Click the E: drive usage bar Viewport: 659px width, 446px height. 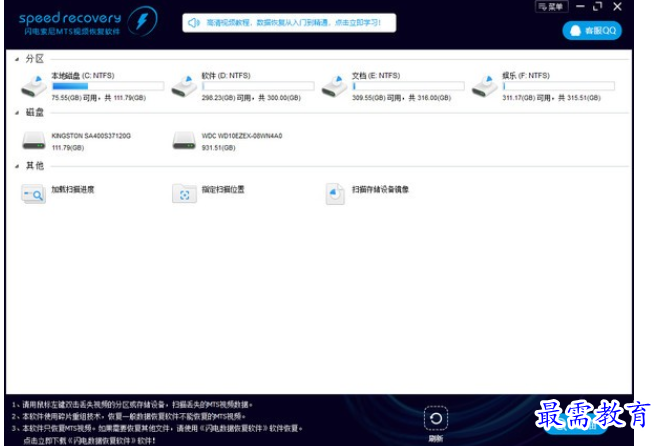[408, 86]
